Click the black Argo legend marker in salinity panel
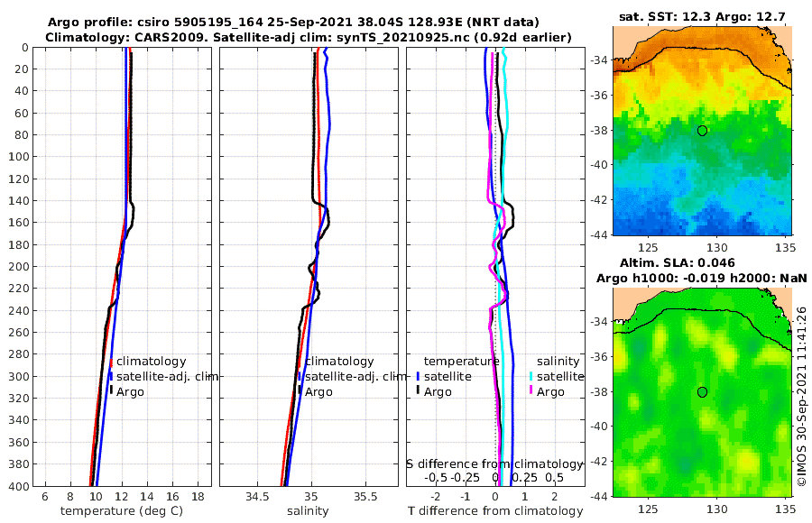Image resolution: width=812 pixels, height=523 pixels. point(300,391)
